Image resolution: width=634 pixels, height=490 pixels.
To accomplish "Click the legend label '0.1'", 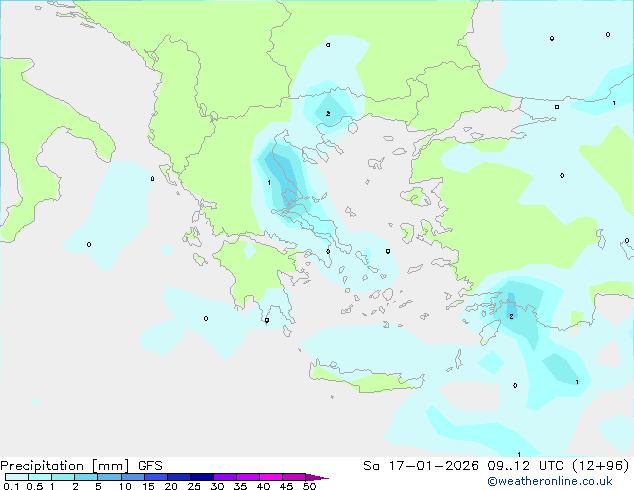I will click(11, 486).
